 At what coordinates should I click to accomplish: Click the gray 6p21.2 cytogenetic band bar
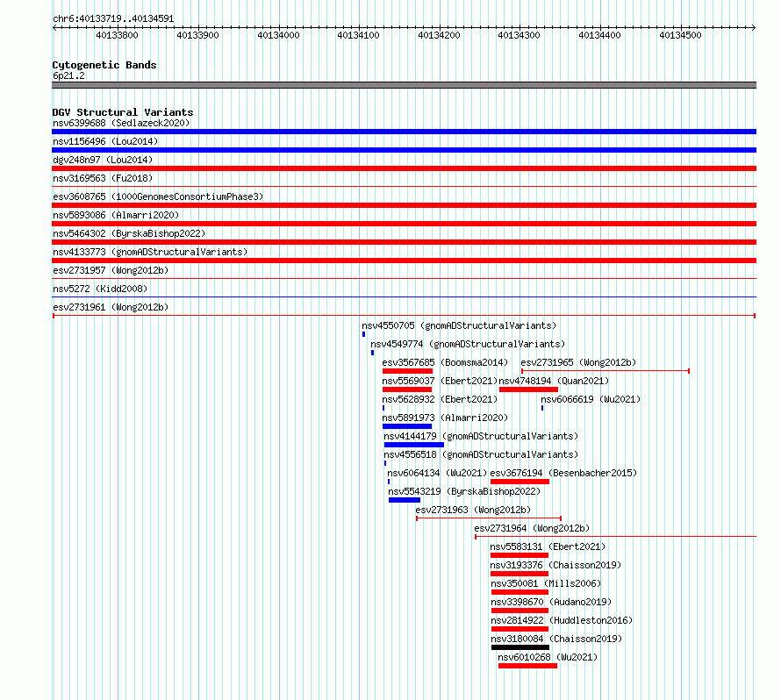point(404,85)
